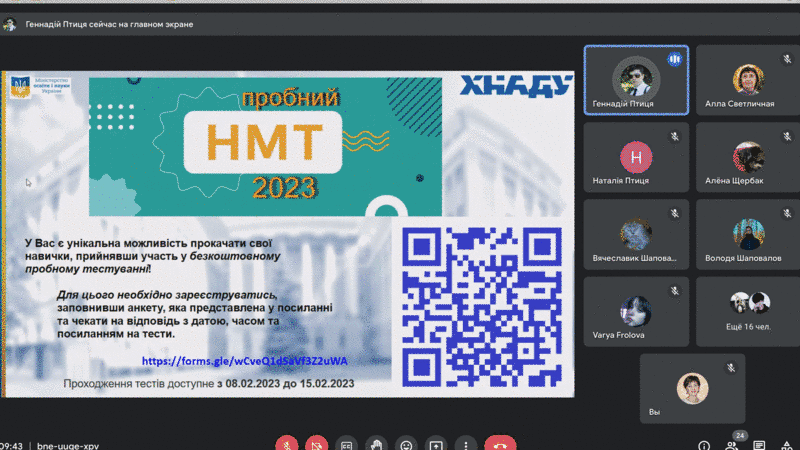The width and height of the screenshot is (800, 450).
Task: Click muted mic icon on Алла Светличная tile
Action: tap(787, 59)
